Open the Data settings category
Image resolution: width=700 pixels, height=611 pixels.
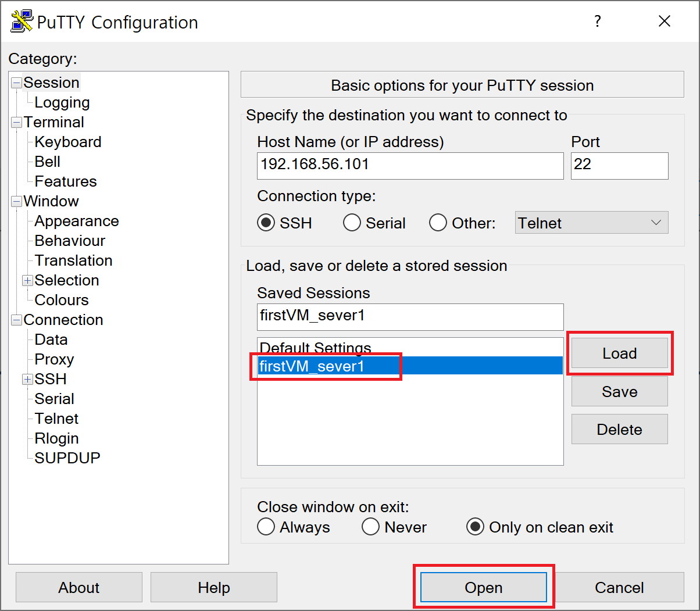click(x=51, y=340)
